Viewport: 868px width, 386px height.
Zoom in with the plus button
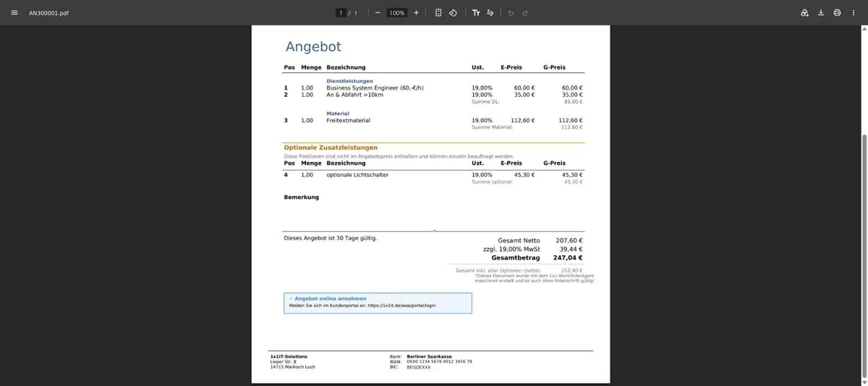tap(416, 13)
